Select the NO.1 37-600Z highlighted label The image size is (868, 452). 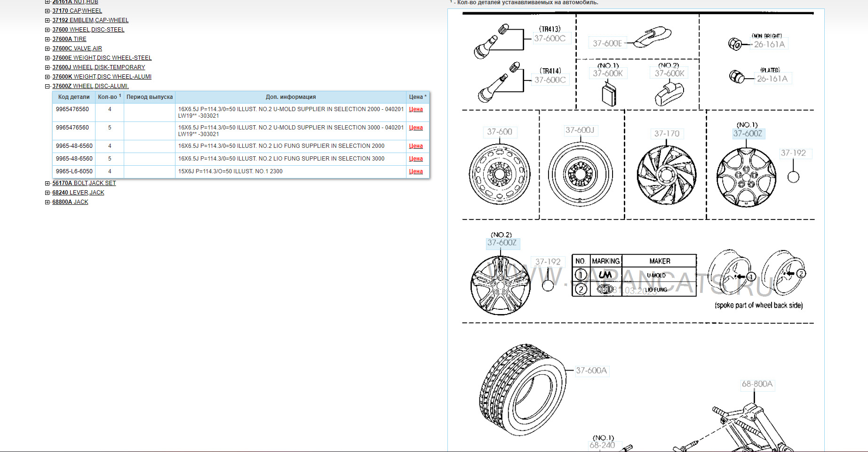tap(748, 134)
